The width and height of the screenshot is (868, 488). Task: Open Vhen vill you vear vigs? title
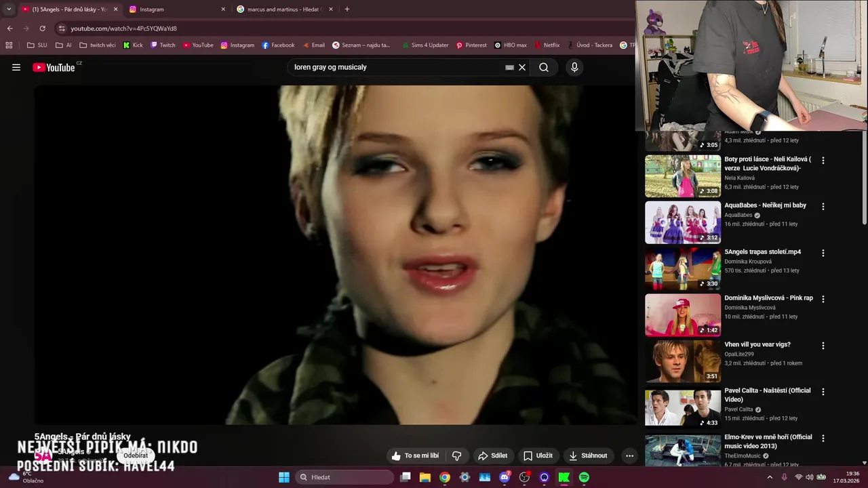click(x=757, y=344)
